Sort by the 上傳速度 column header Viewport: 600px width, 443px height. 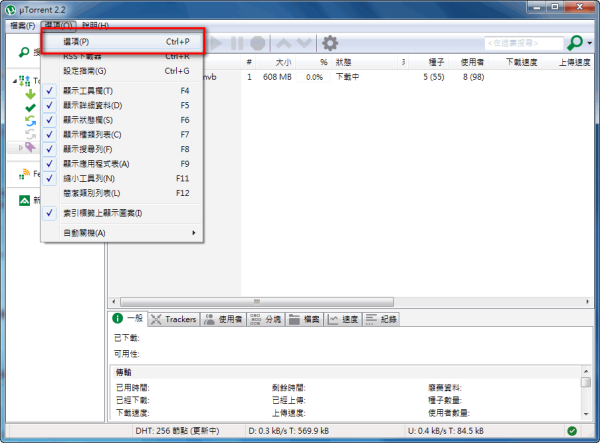tap(568, 62)
